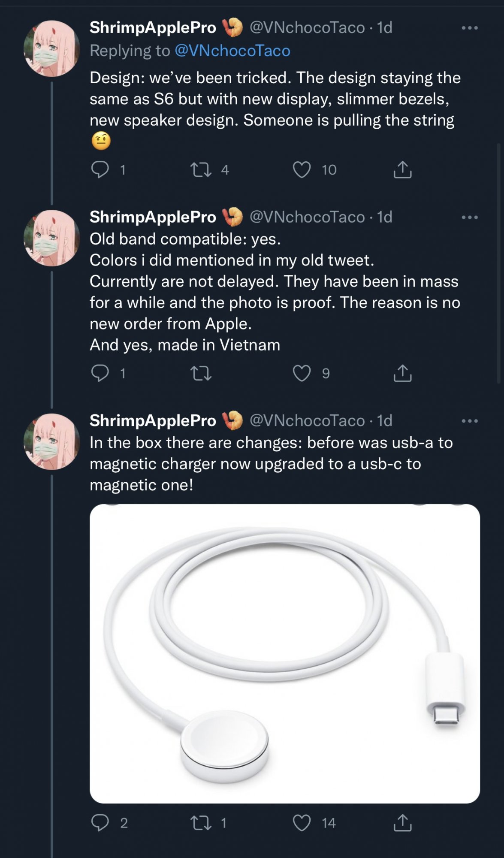This screenshot has width=504, height=858.
Task: Tap the avatar beside the 'Old band compatible' tweet
Action: (51, 238)
